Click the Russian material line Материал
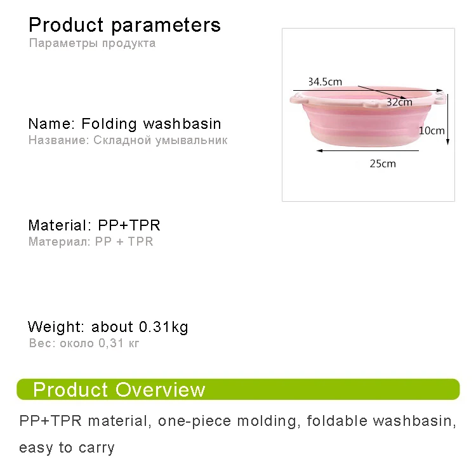 coord(91,242)
